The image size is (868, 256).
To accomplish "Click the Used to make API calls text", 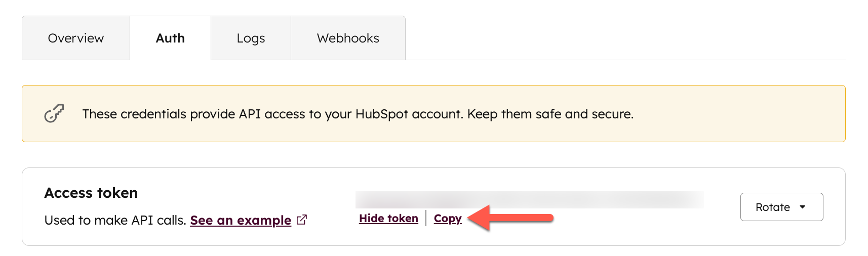I will pyautogui.click(x=115, y=221).
